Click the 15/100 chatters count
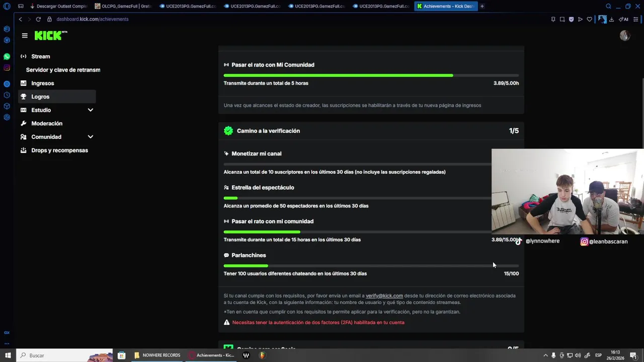 click(511, 274)
